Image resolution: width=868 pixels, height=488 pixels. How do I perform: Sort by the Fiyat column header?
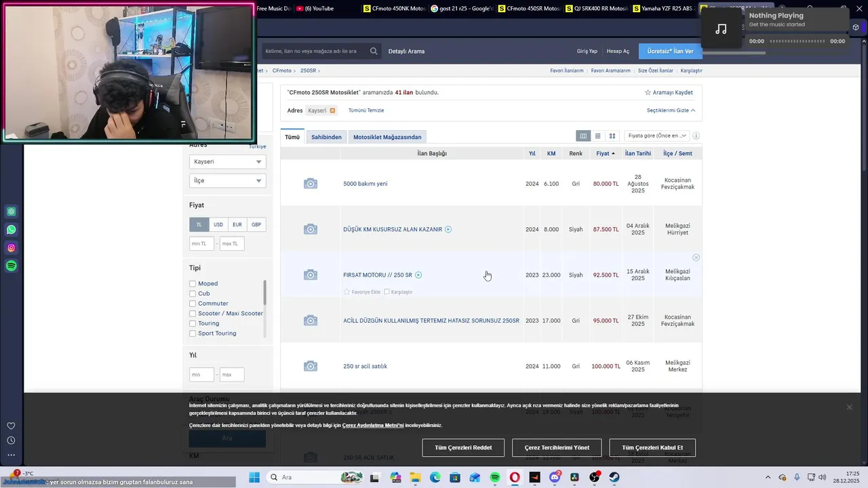tap(606, 154)
